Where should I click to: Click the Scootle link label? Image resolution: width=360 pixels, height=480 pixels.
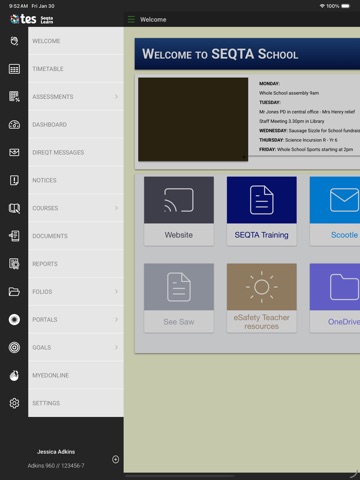344,235
